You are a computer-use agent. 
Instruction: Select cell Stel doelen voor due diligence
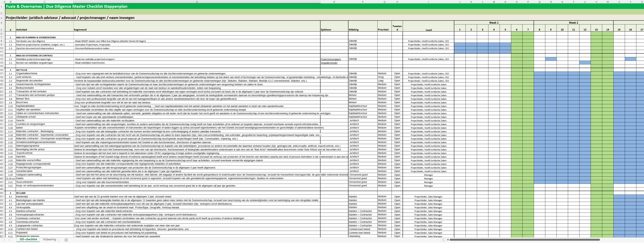pos(44,41)
